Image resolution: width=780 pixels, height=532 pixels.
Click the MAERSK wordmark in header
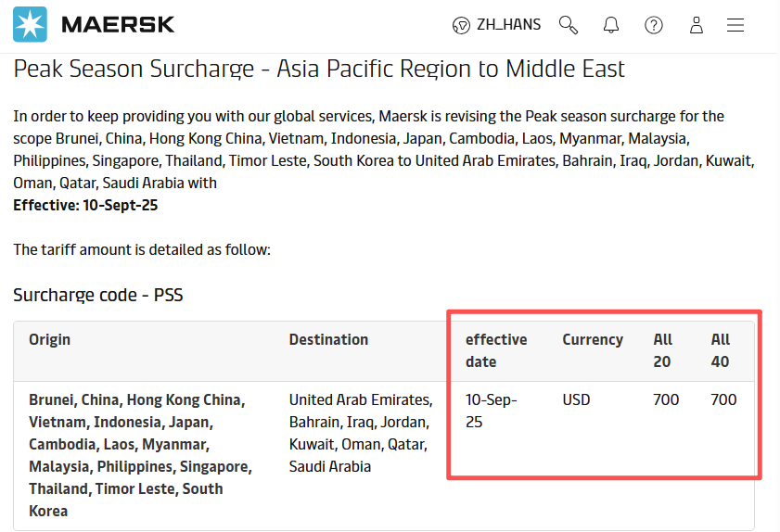(118, 24)
